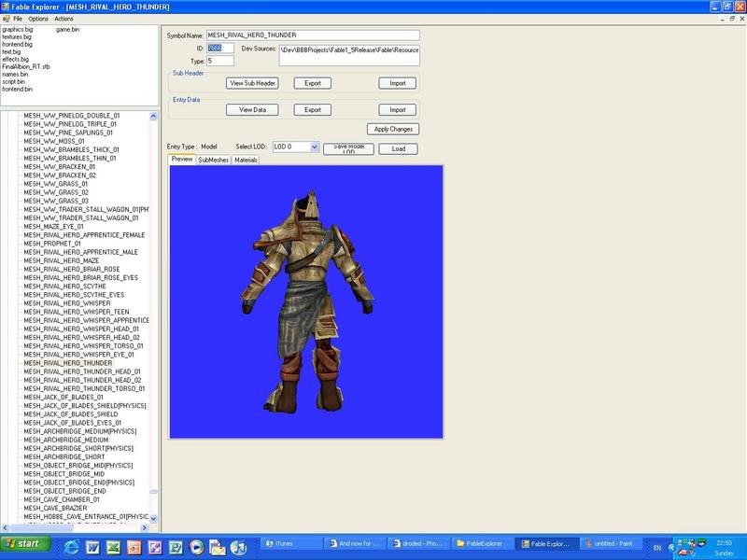Open the File menu
Viewport: 747px width, 560px height.
point(18,19)
